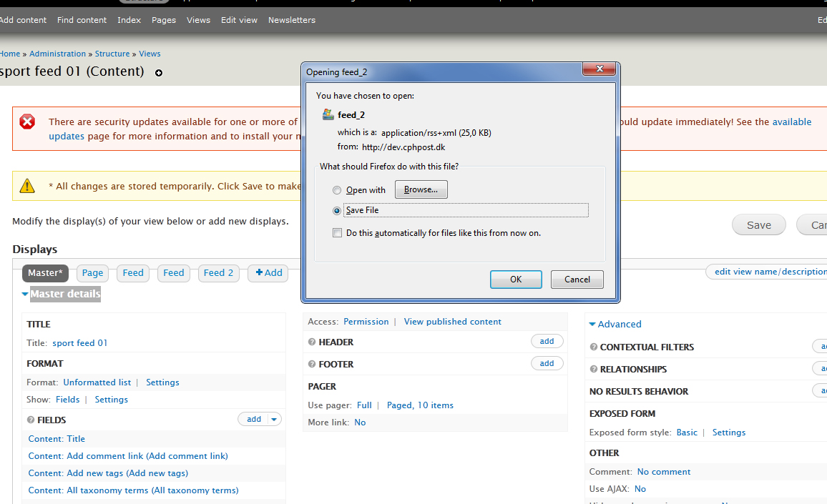Click the help icon next to RELATIONSHIPS
Viewport: 827px width, 504px height.
coord(594,370)
